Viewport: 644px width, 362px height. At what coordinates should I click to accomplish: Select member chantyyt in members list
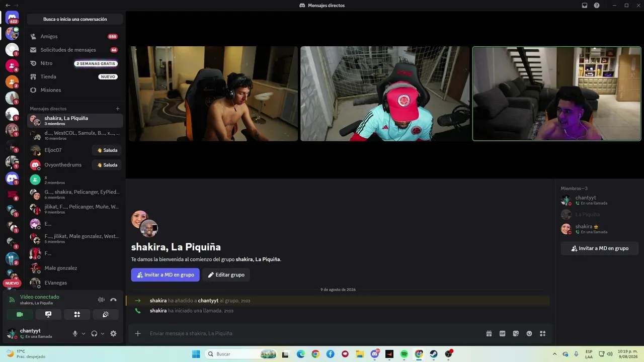point(600,200)
